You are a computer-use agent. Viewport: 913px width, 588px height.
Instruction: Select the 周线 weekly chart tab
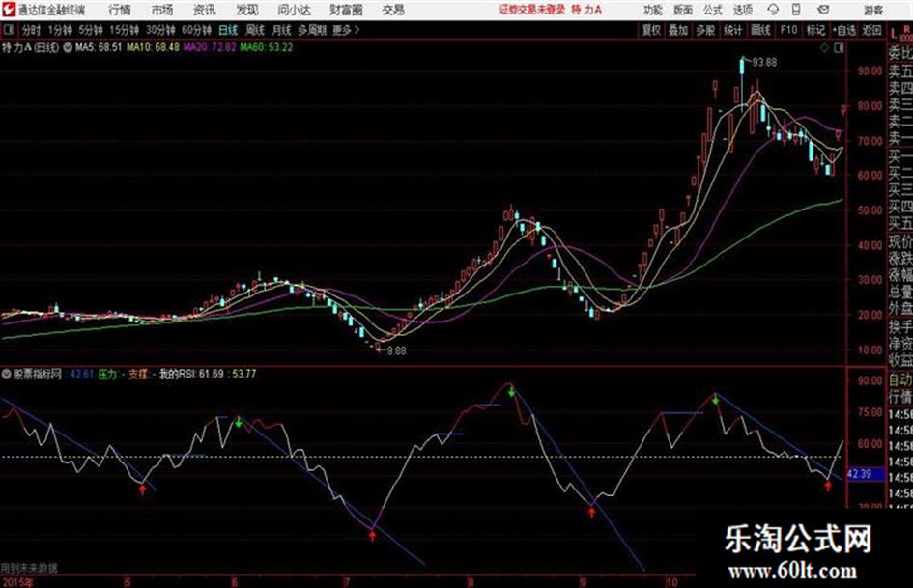pyautogui.click(x=255, y=30)
